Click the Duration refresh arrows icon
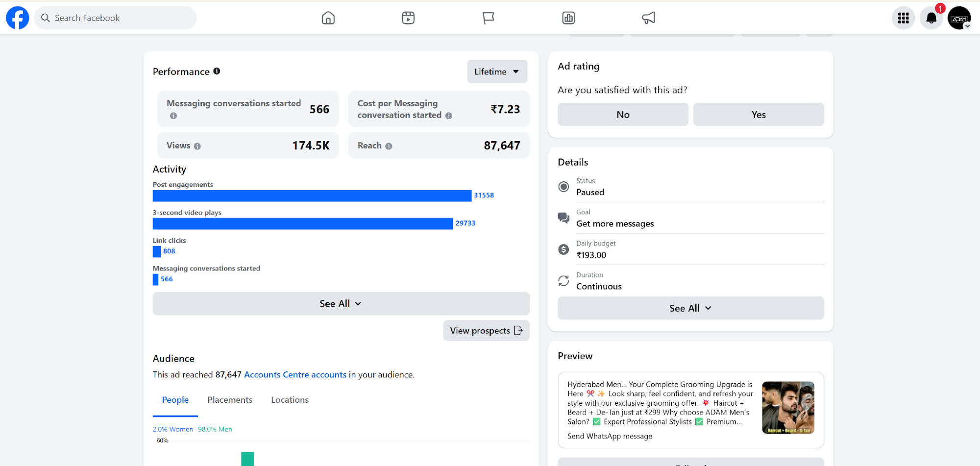980x466 pixels. tap(563, 281)
